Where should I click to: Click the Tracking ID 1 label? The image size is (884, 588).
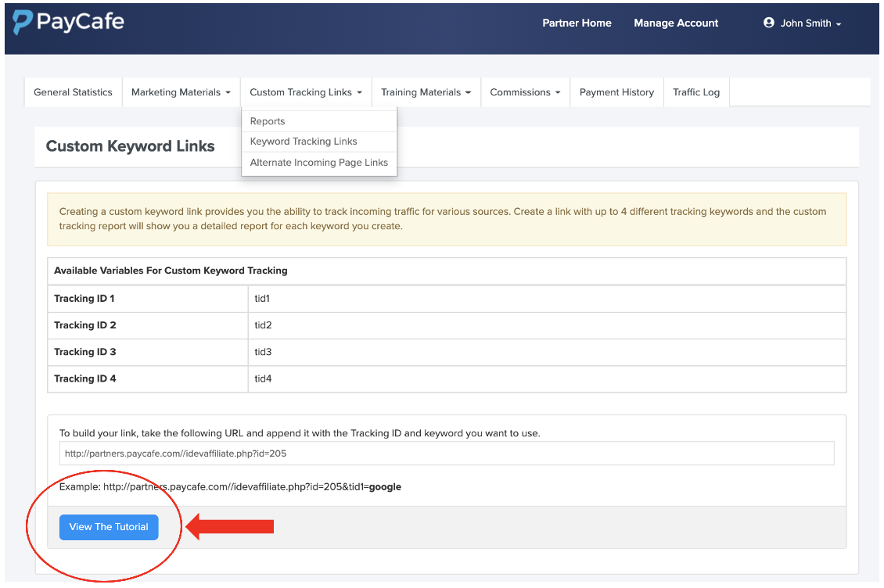coord(84,299)
